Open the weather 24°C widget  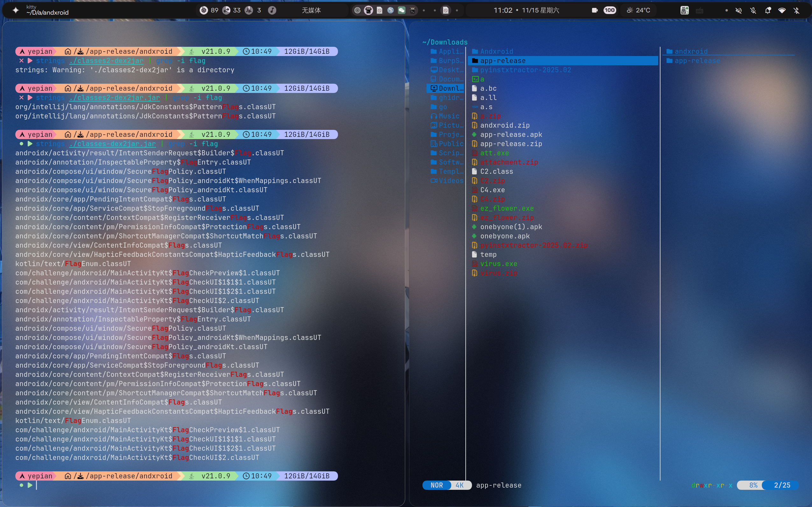tap(638, 11)
